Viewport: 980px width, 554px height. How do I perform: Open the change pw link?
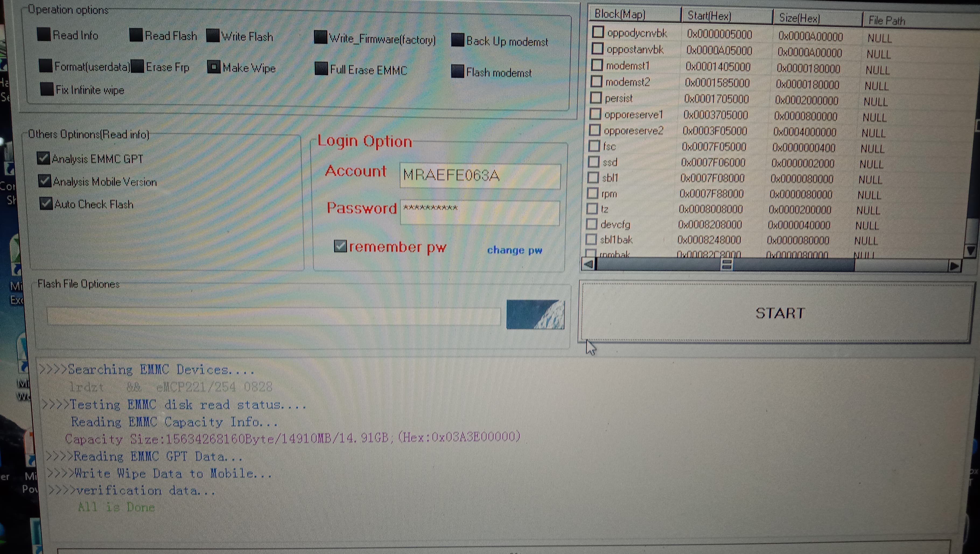point(514,250)
